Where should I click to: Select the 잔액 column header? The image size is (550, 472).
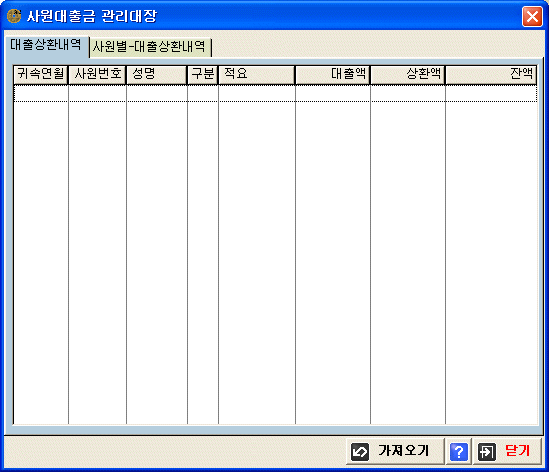click(x=491, y=74)
